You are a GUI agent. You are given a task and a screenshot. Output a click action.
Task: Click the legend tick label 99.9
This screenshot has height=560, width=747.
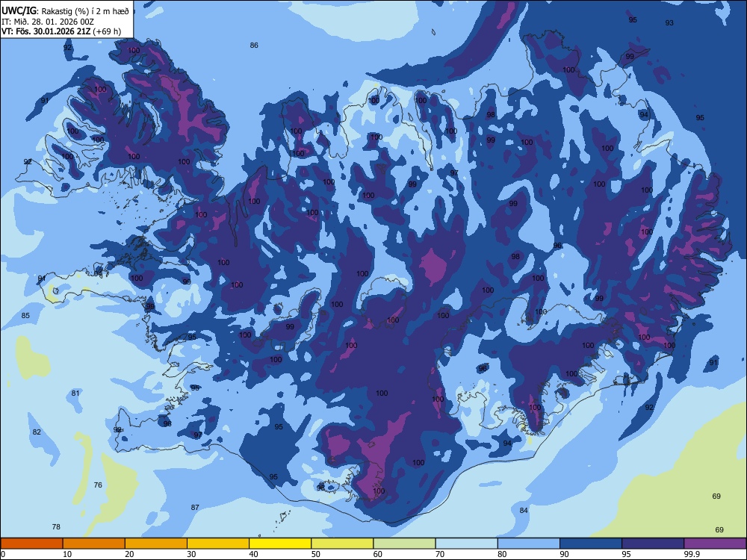click(691, 554)
